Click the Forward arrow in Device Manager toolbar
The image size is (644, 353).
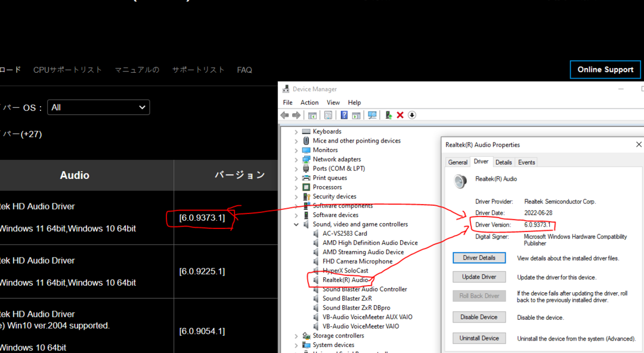coord(295,115)
